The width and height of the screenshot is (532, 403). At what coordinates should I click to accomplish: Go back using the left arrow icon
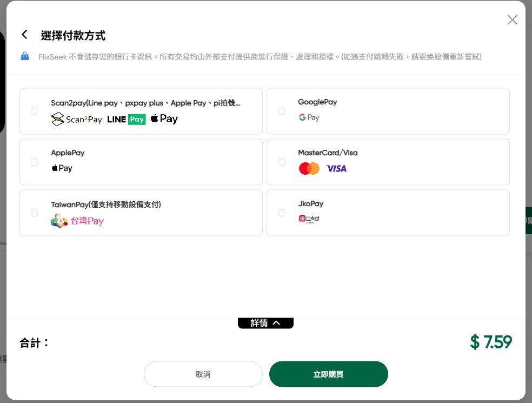24,34
